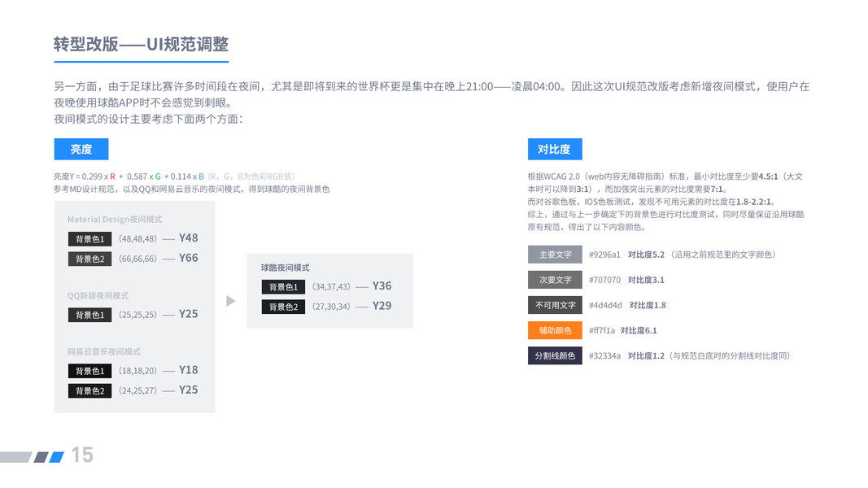This screenshot has width=868, height=488.
Task: Click the Y36 brightness value
Action: click(382, 285)
